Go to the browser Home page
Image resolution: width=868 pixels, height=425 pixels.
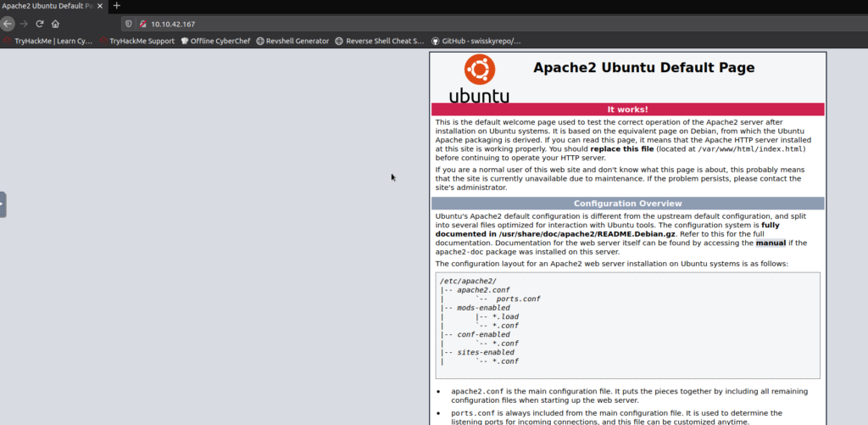(55, 24)
